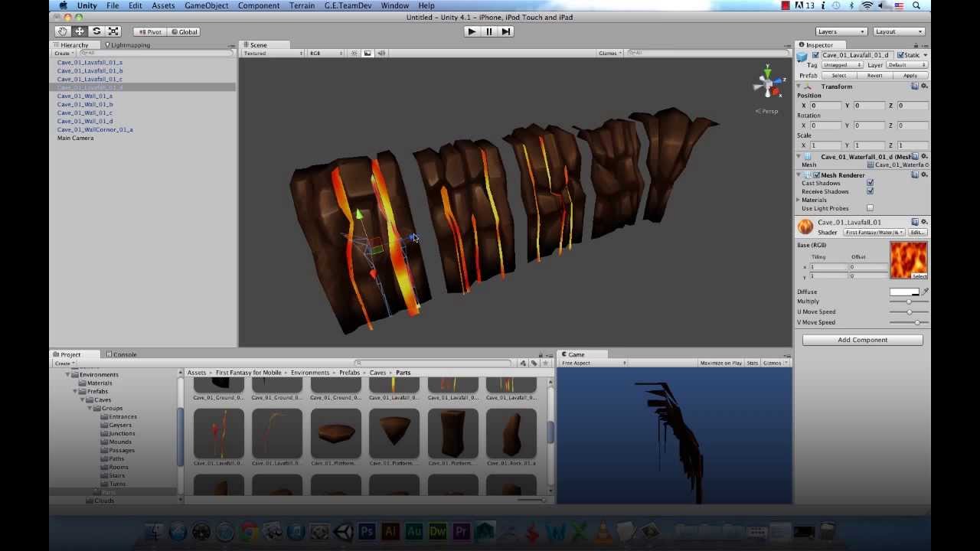Click the Pause button in the toolbar

pos(489,31)
